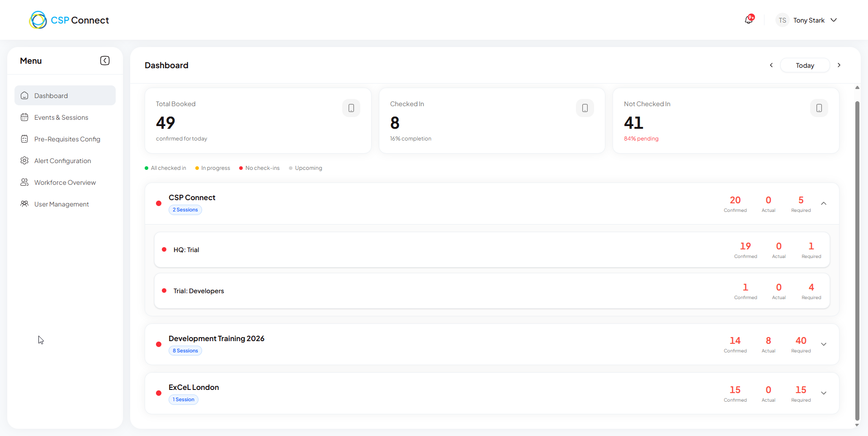The width and height of the screenshot is (868, 436).
Task: Collapse the Menu sidebar
Action: [x=105, y=61]
